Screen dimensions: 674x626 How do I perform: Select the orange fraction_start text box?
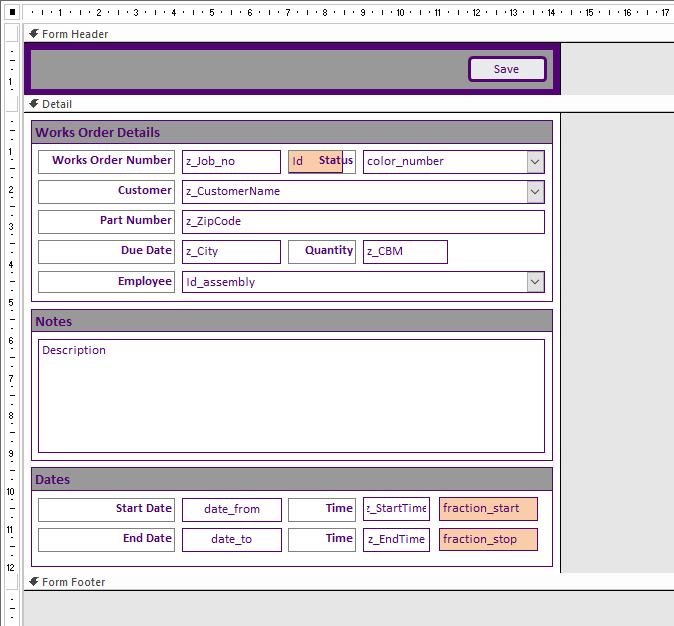(488, 509)
